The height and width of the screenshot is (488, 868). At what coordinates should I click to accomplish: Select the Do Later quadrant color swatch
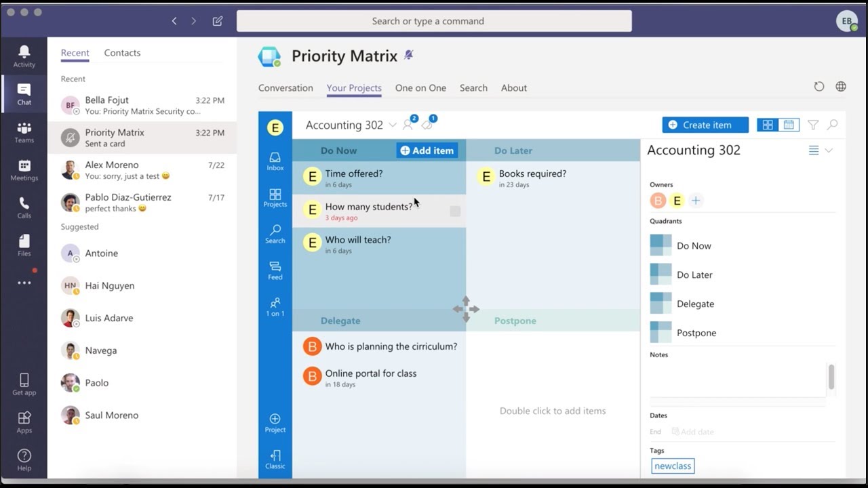(x=660, y=274)
